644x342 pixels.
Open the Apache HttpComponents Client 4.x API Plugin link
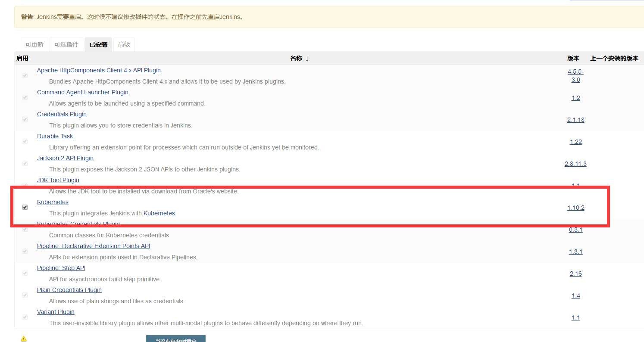(99, 70)
